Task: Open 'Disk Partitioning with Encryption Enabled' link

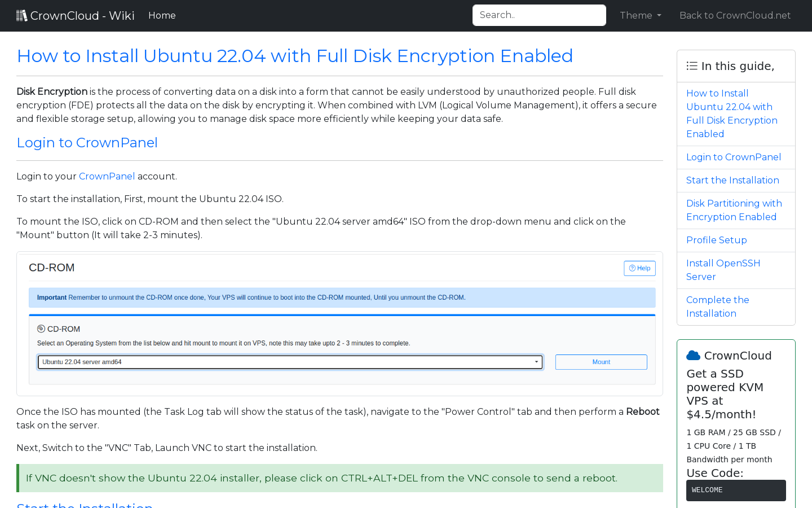Action: pyautogui.click(x=734, y=210)
